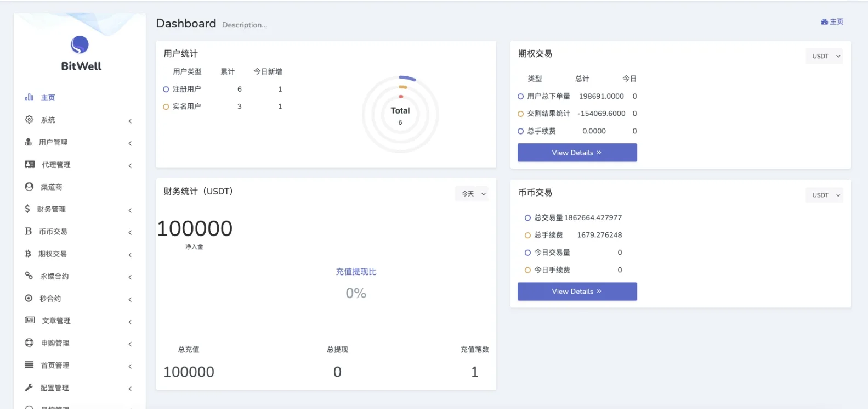The height and width of the screenshot is (409, 868).
Task: Open the USDT dropdown in 期权交易 panel
Action: pyautogui.click(x=825, y=56)
